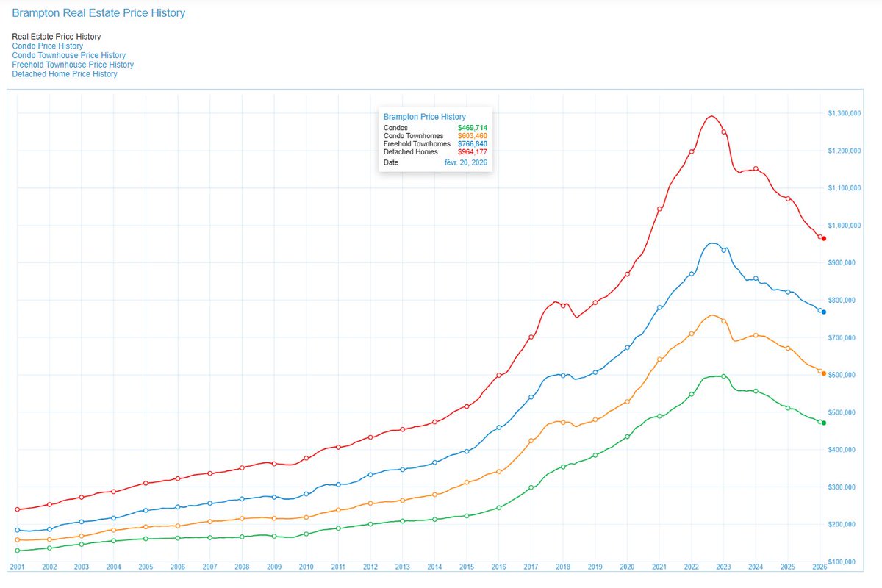Click the blue Freehold Townhomes marker at 2016
Screen dimensions: 882x588
pos(498,428)
